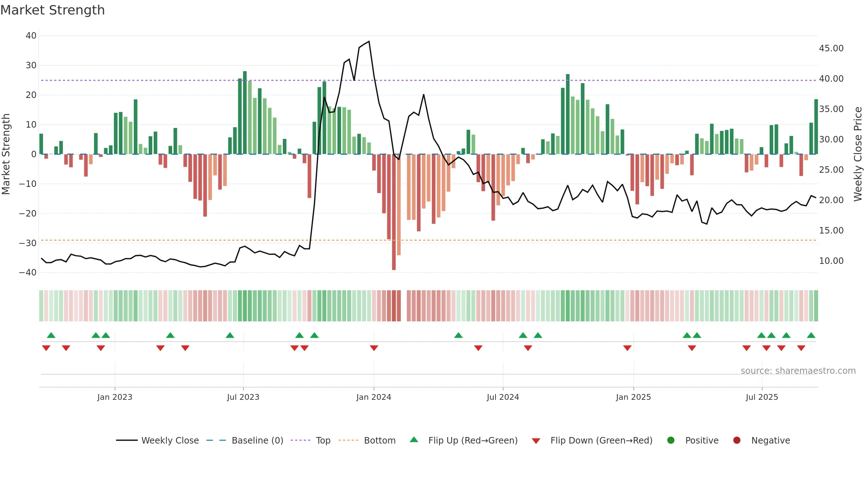The width and height of the screenshot is (868, 488).
Task: Click the Jul 2025 axis label
Action: (x=762, y=397)
